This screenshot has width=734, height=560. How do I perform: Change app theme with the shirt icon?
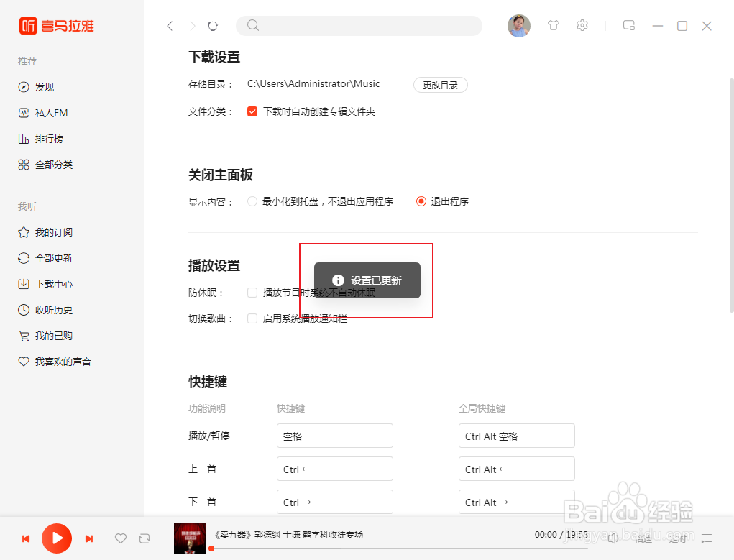553,25
